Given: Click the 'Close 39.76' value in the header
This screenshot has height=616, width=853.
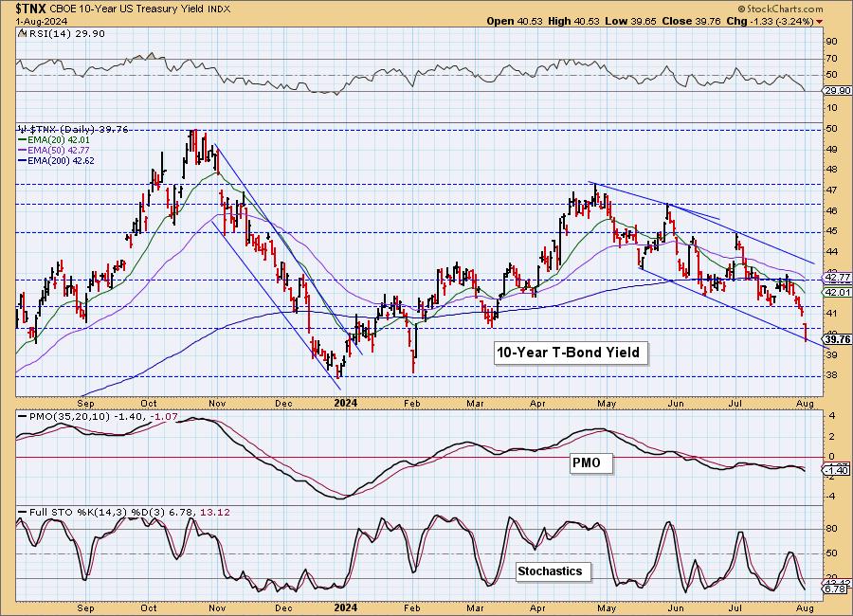Looking at the screenshot, I should point(691,21).
